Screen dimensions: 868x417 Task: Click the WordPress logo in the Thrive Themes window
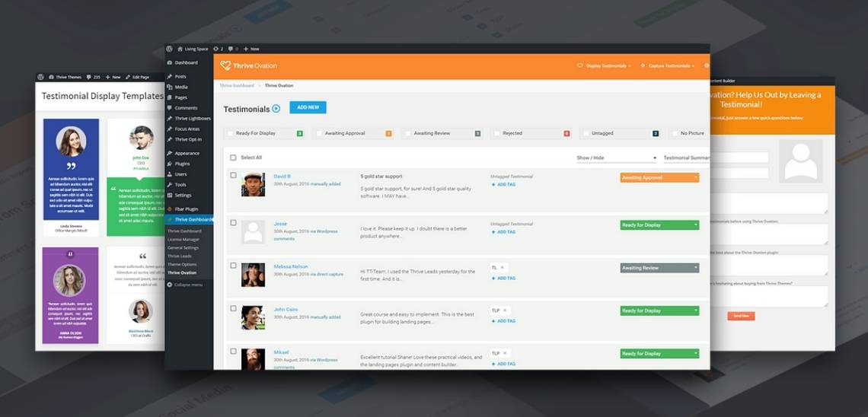(40, 77)
